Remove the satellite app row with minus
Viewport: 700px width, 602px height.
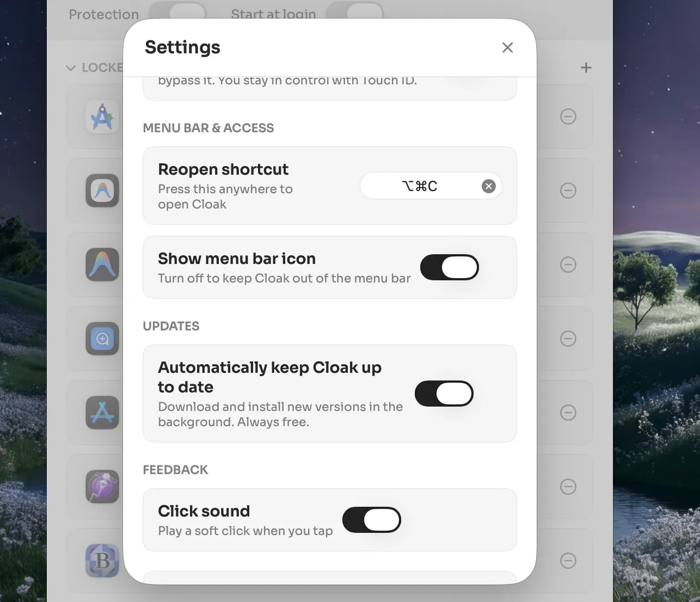coord(568,487)
